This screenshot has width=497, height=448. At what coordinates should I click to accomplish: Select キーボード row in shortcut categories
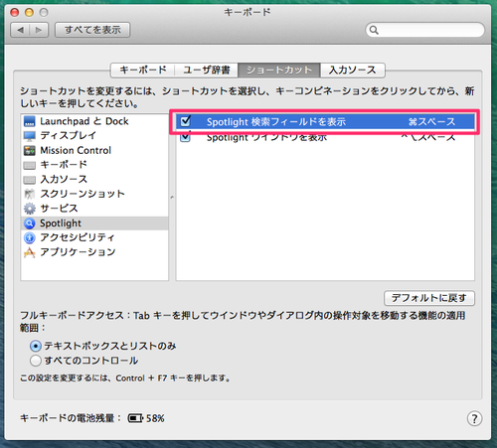pyautogui.click(x=94, y=165)
